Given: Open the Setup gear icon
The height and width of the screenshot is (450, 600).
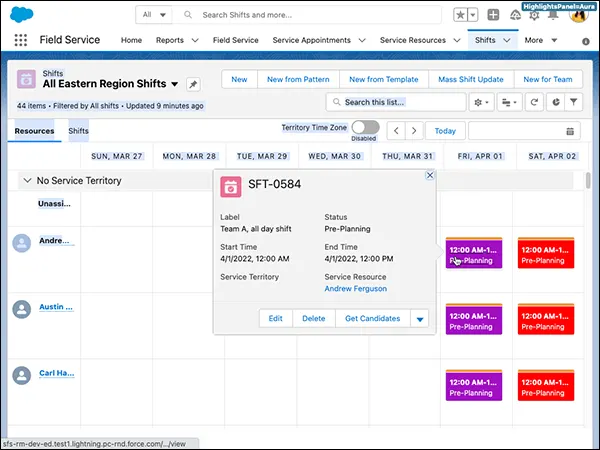Looking at the screenshot, I should coord(534,16).
